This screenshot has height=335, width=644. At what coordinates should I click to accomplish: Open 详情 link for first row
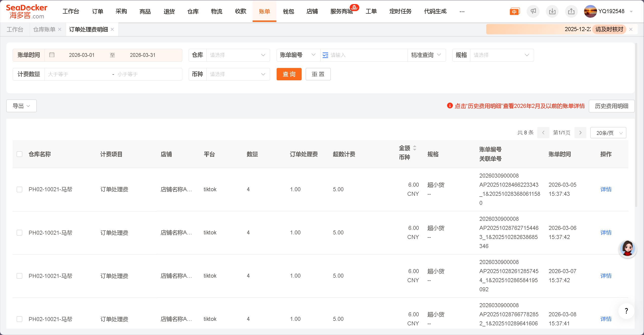[x=606, y=189]
